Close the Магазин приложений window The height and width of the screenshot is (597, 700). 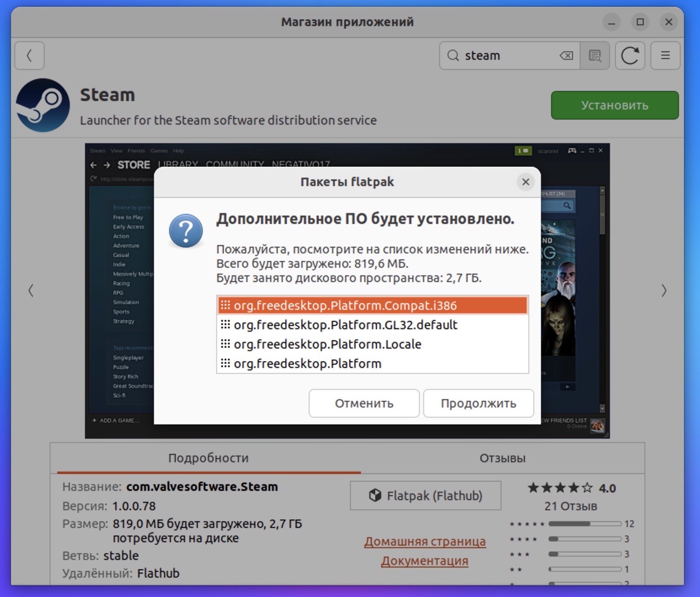[669, 22]
